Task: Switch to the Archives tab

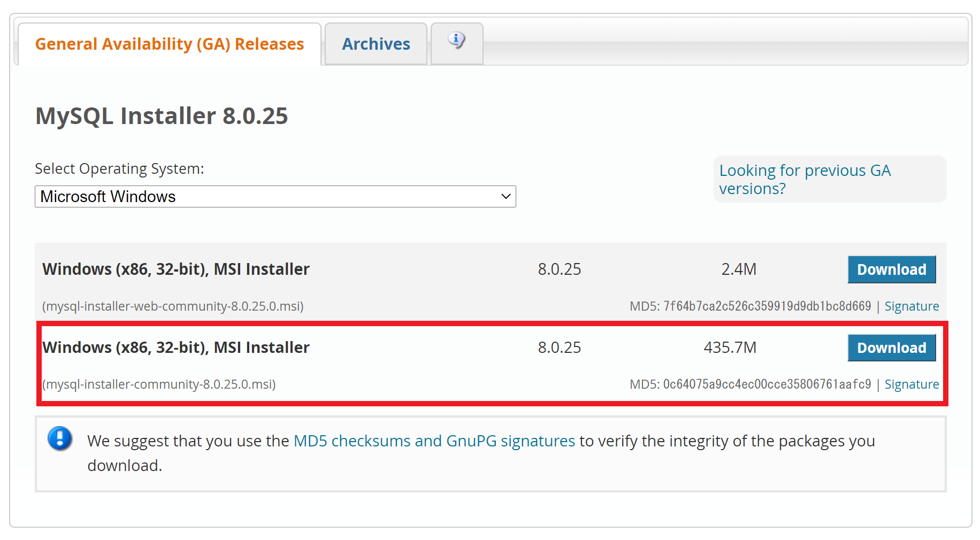Action: coord(376,44)
